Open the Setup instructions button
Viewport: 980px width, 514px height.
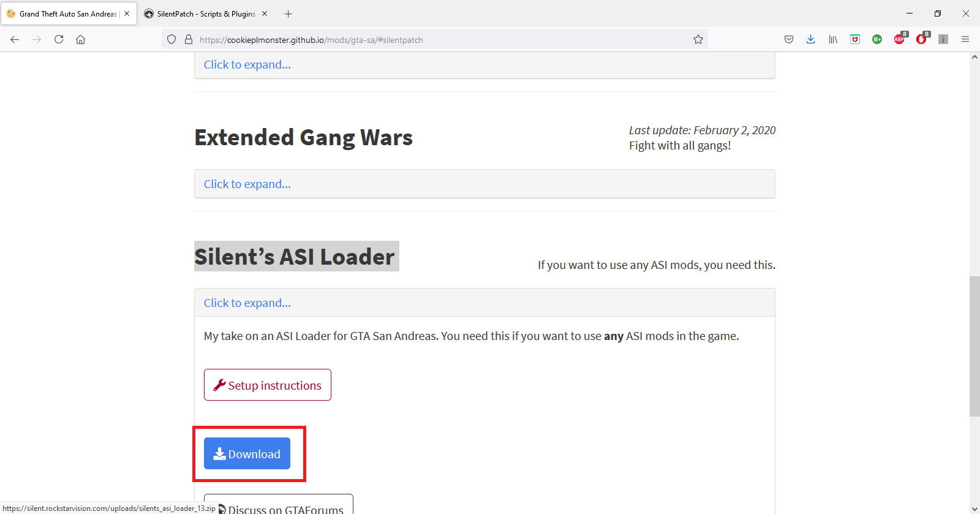pos(268,385)
